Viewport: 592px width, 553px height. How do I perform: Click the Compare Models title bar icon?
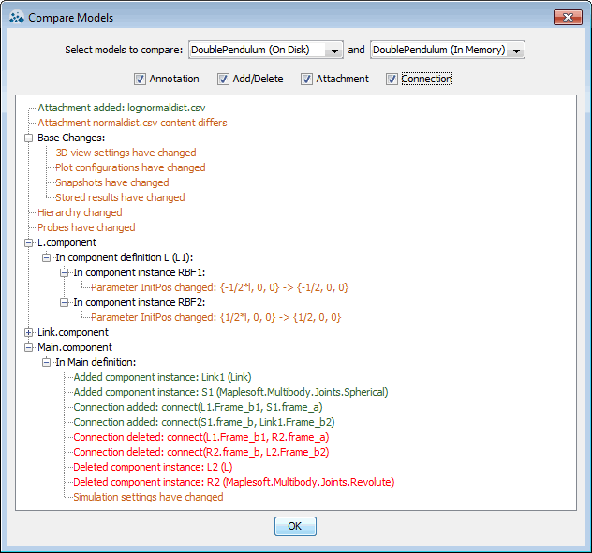coord(16,17)
